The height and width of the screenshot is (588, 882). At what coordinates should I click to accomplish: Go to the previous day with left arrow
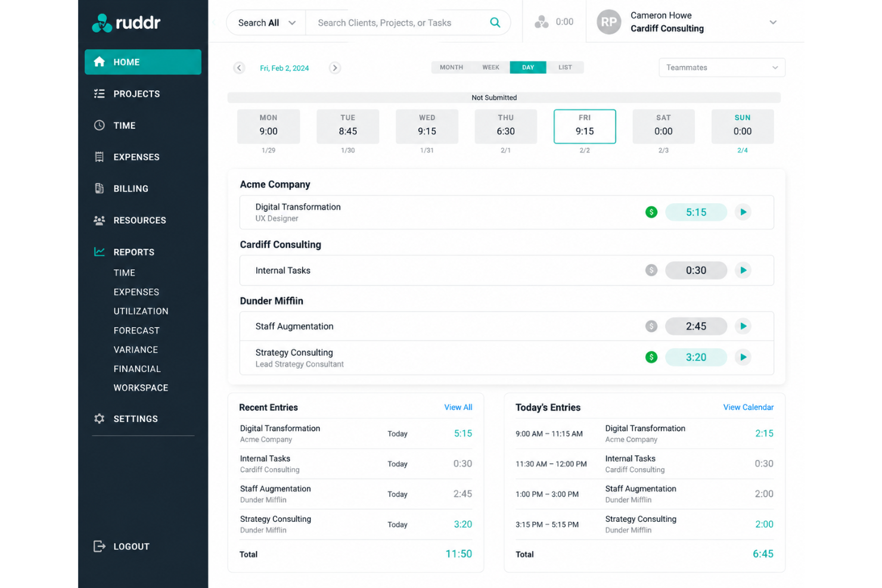coord(239,68)
